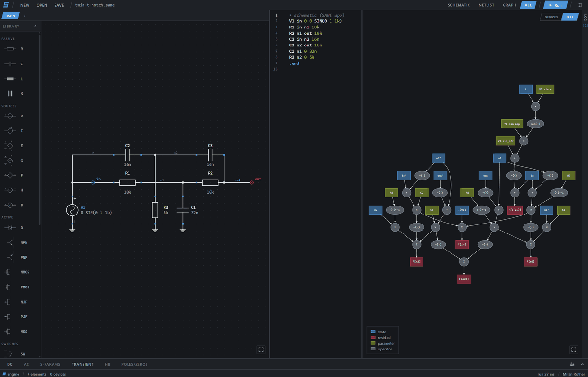The height and width of the screenshot is (377, 588).
Task: Choose the coupled inductor K component
Action: coord(14,93)
